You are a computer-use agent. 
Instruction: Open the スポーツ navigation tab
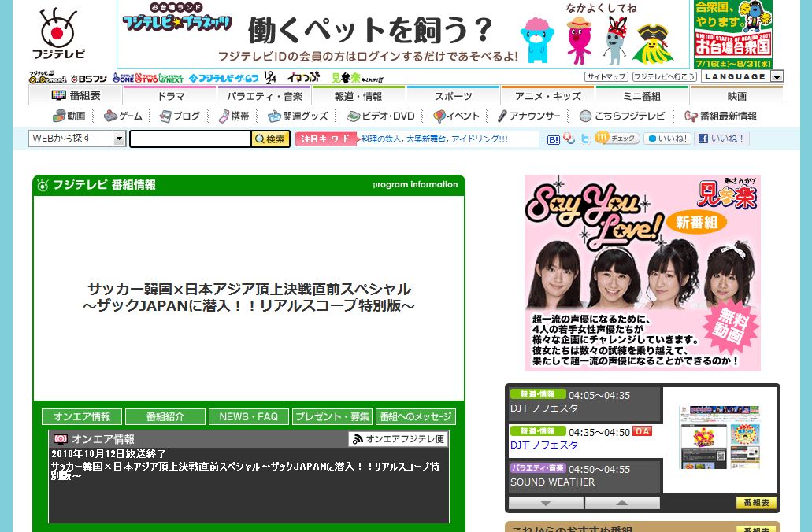coord(453,96)
